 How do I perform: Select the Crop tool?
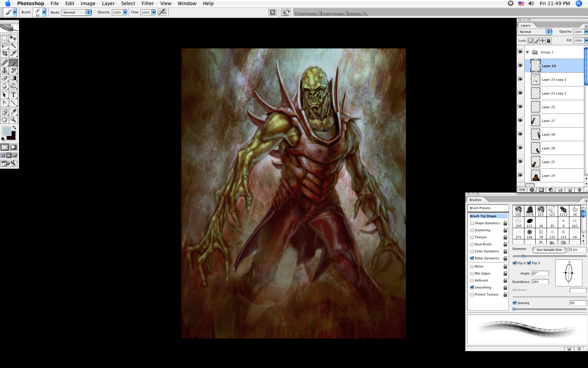[5, 53]
